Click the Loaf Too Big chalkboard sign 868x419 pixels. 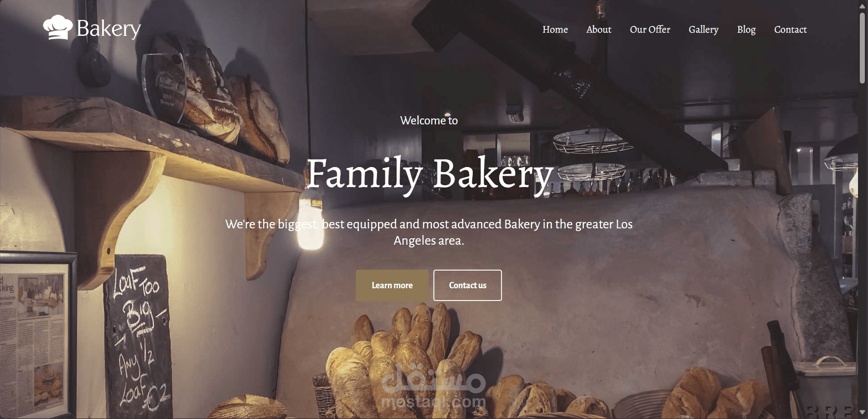137,336
